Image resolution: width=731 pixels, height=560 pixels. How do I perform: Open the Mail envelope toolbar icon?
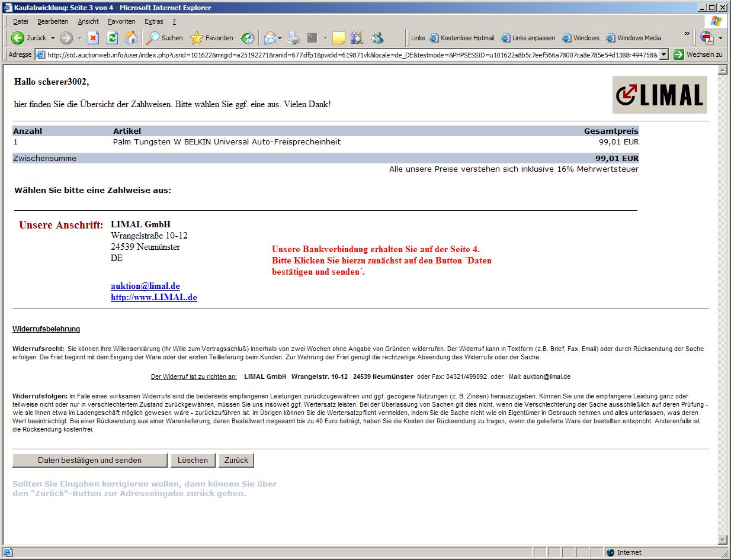pyautogui.click(x=270, y=38)
